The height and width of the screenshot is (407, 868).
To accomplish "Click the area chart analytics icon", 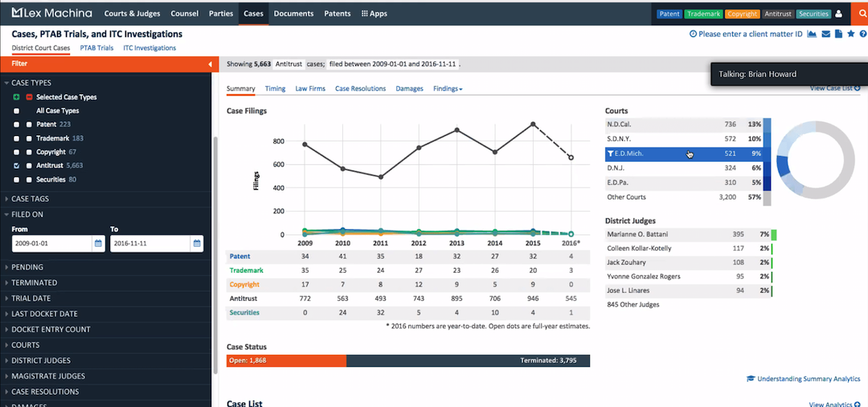I will [813, 35].
